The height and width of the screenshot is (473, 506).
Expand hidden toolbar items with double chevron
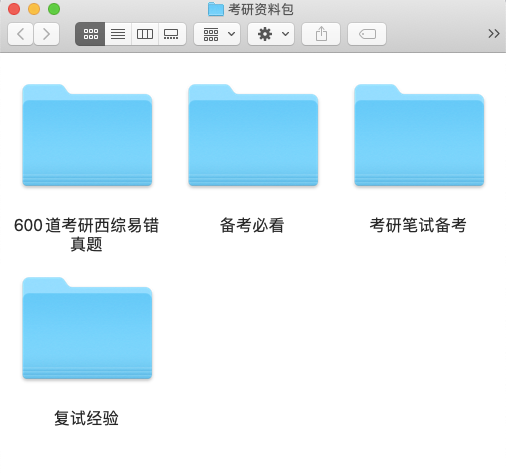pyautogui.click(x=494, y=34)
